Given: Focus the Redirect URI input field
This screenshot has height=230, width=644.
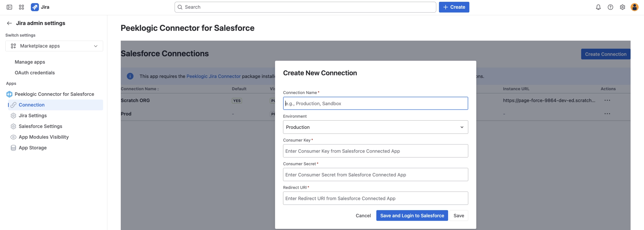Looking at the screenshot, I should [375, 198].
